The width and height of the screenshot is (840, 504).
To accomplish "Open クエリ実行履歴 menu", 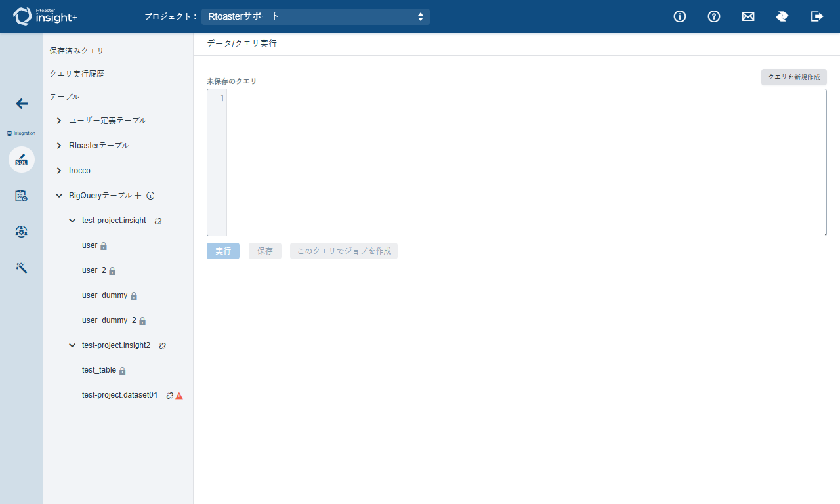I will [x=77, y=73].
